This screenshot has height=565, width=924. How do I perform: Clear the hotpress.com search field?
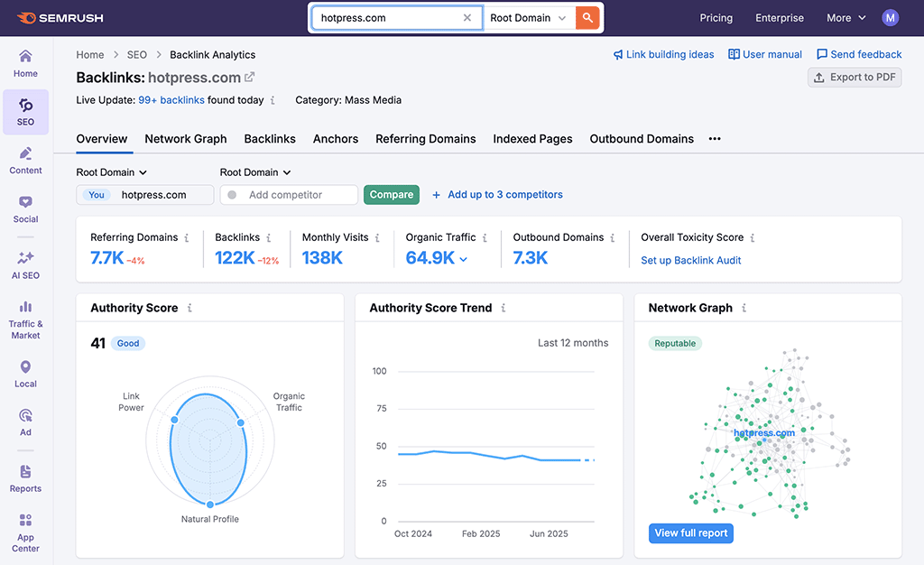467,18
